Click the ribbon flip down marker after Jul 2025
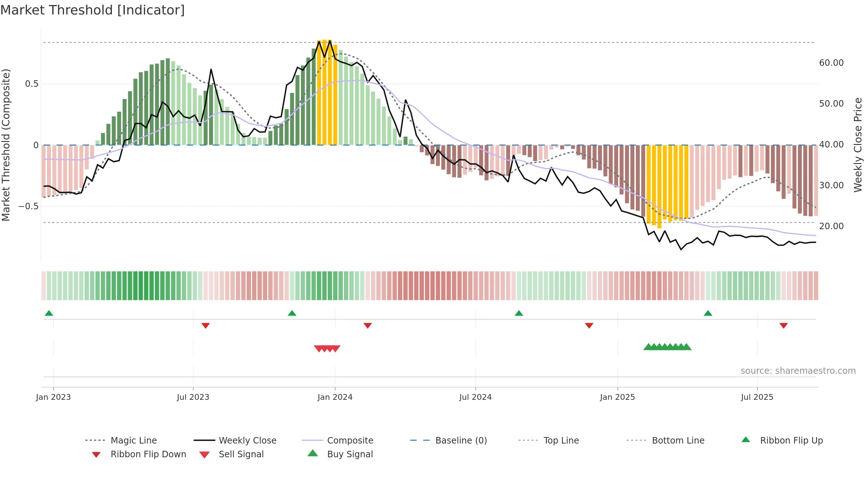The image size is (868, 488). (783, 326)
